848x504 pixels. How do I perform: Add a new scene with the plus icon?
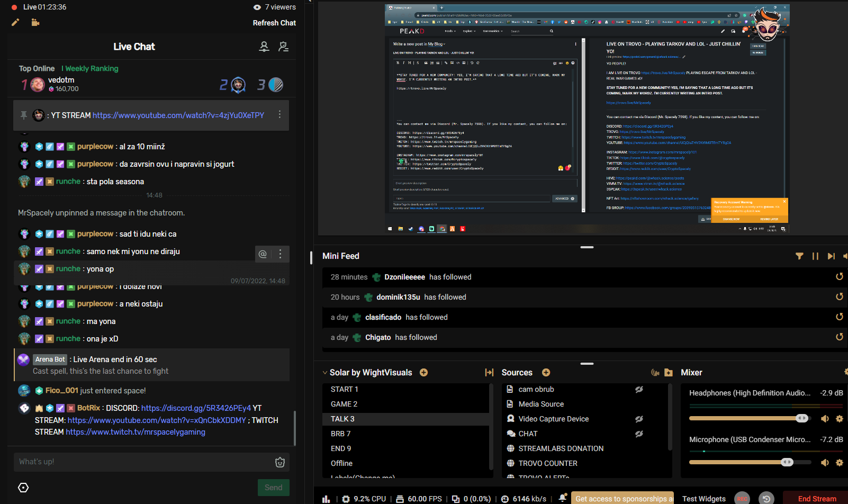click(x=423, y=373)
